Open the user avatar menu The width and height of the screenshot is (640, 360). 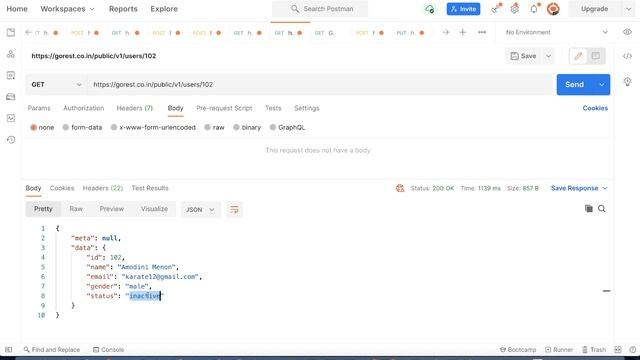tap(553, 9)
